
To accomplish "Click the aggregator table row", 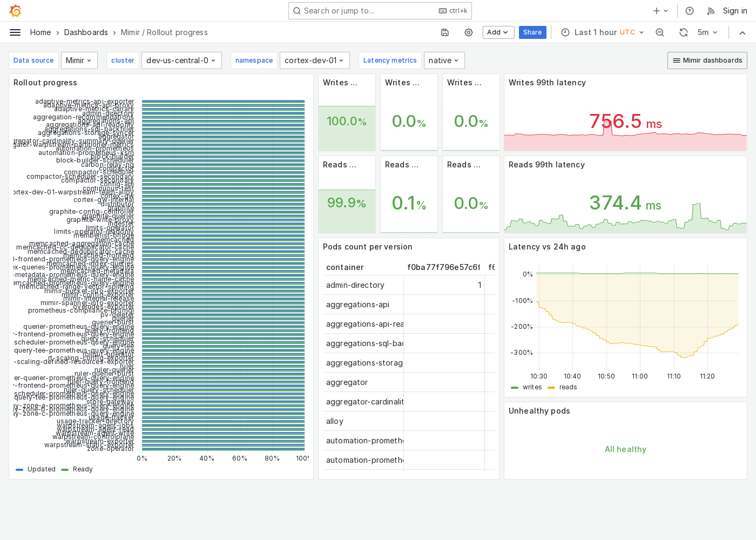I will click(409, 382).
